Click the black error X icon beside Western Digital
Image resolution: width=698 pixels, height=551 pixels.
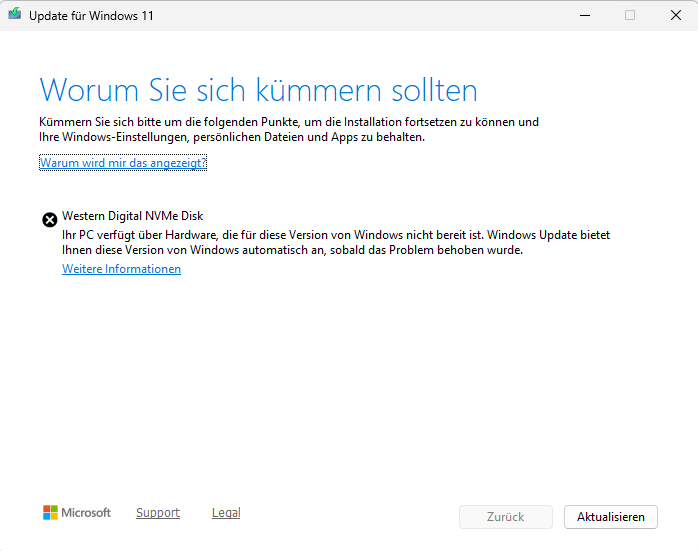[x=49, y=220]
